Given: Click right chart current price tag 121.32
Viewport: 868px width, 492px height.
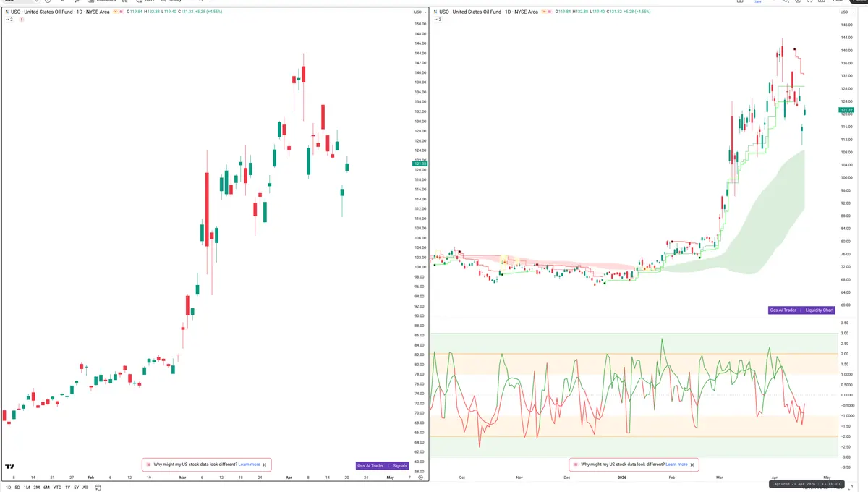Looking at the screenshot, I should 846,110.
